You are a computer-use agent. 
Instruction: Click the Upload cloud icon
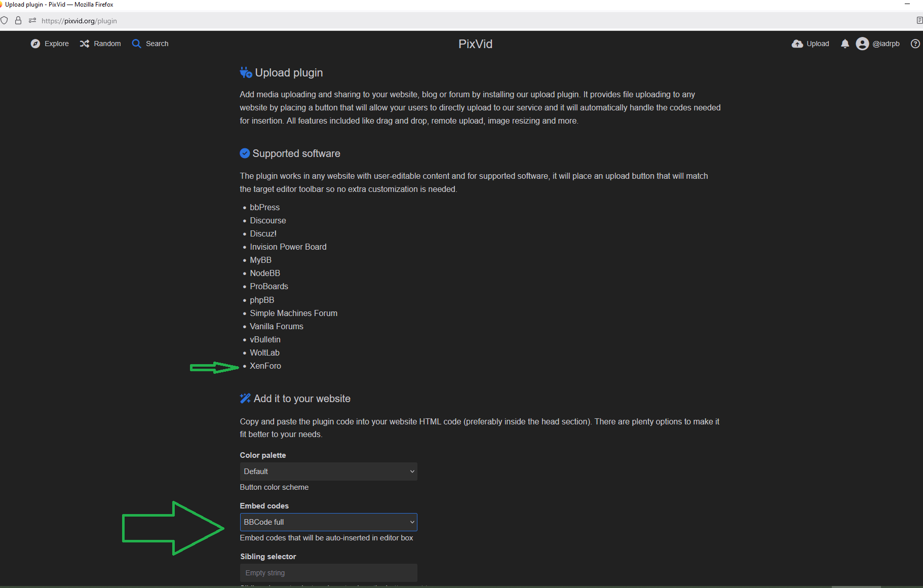point(797,44)
